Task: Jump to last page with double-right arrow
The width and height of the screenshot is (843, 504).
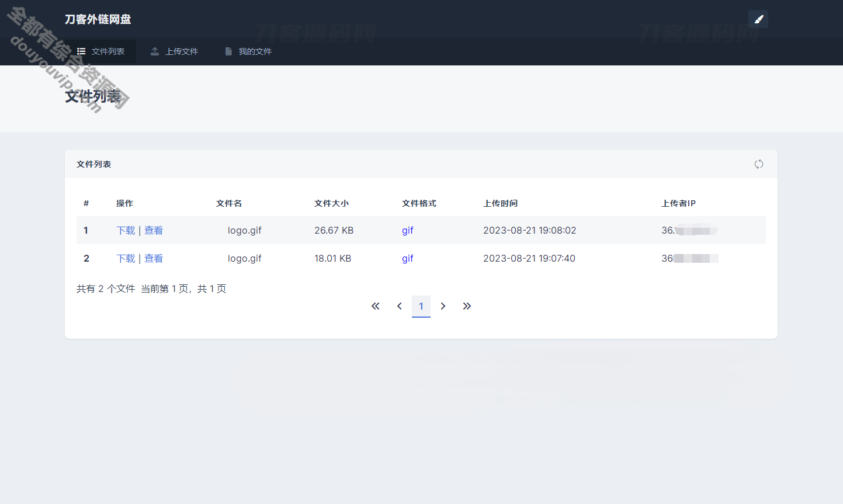Action: (x=467, y=306)
